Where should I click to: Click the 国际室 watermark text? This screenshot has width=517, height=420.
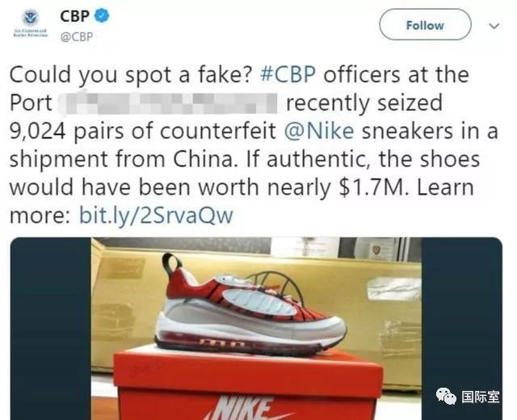click(481, 397)
